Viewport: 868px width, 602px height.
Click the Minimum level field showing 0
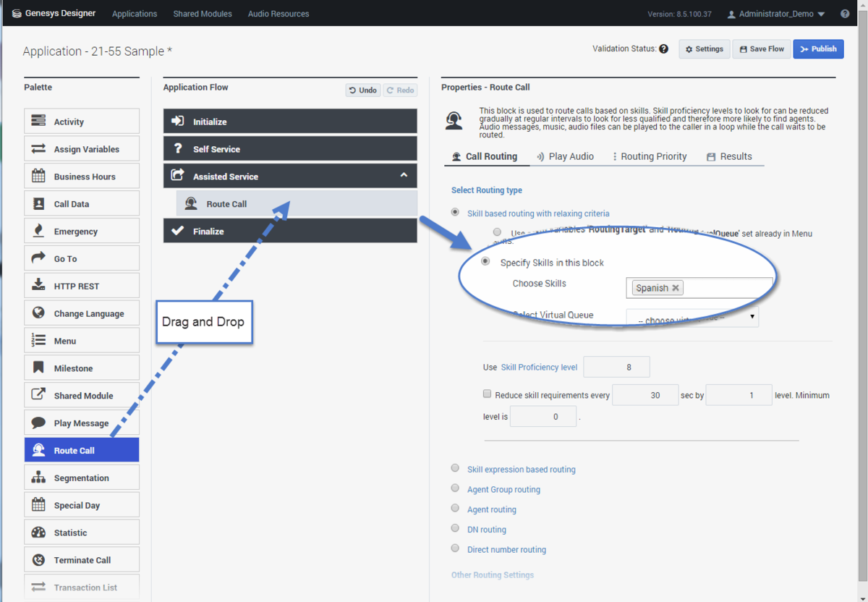[543, 417]
